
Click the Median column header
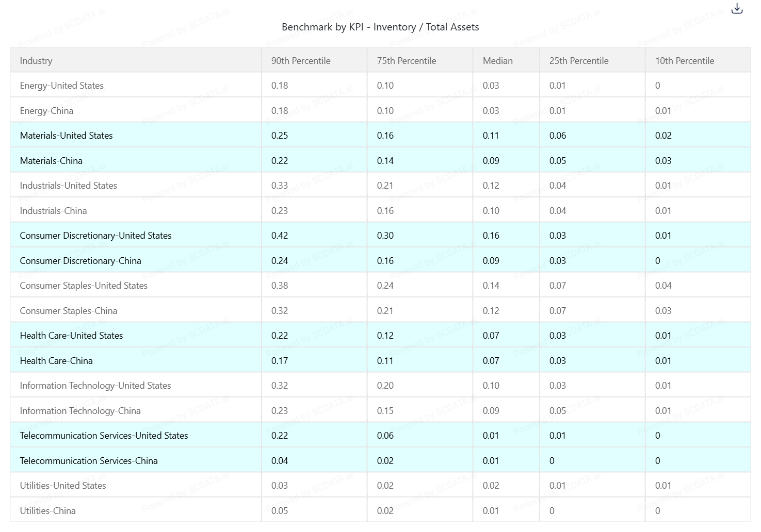pos(497,61)
